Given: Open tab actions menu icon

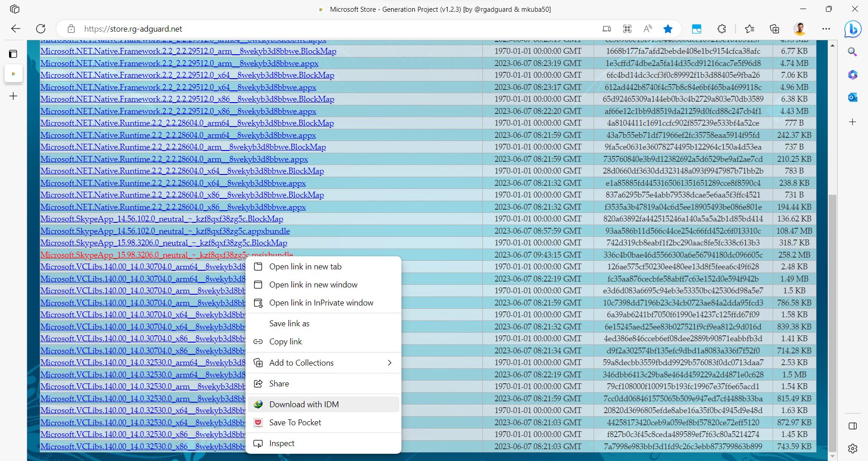Looking at the screenshot, I should [13, 54].
